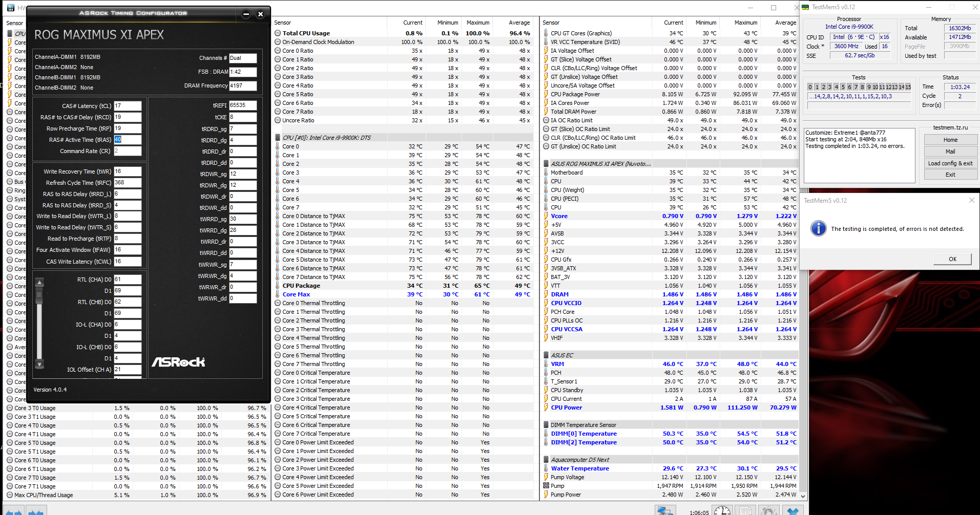
Task: Click test number 7 box in TestMem5 Tests
Action: click(856, 87)
